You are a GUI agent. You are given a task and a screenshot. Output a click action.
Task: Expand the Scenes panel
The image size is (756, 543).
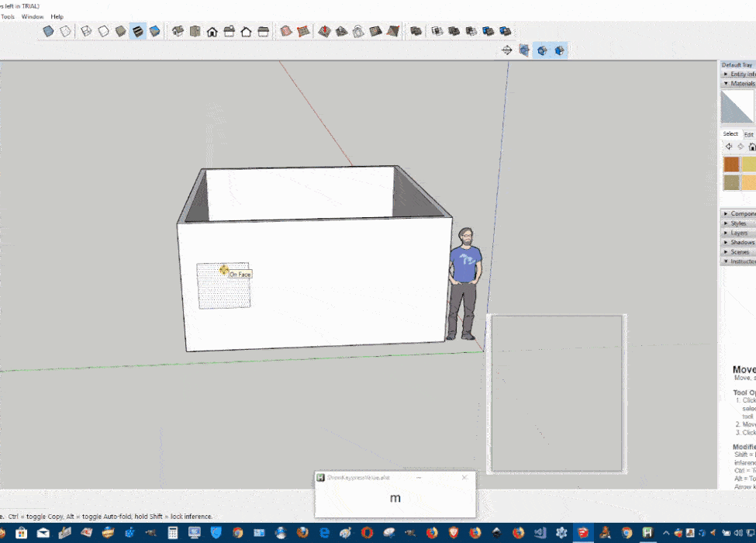click(x=738, y=252)
